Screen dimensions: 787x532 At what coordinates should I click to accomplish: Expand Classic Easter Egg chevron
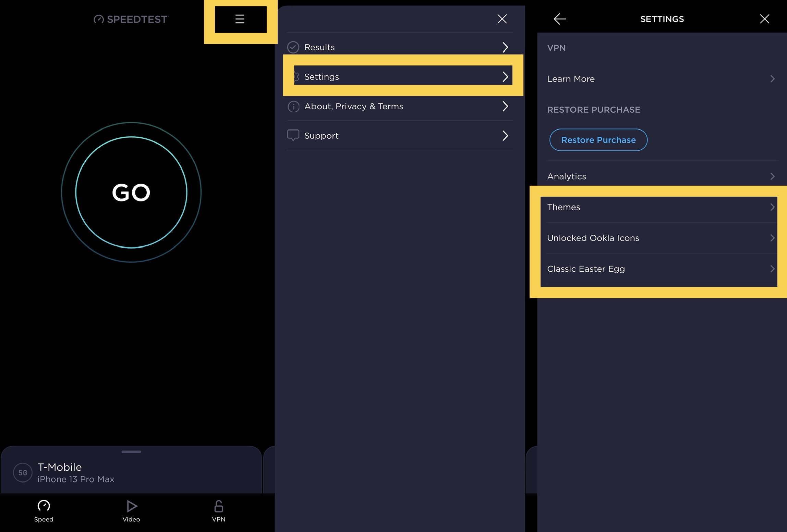pyautogui.click(x=773, y=269)
